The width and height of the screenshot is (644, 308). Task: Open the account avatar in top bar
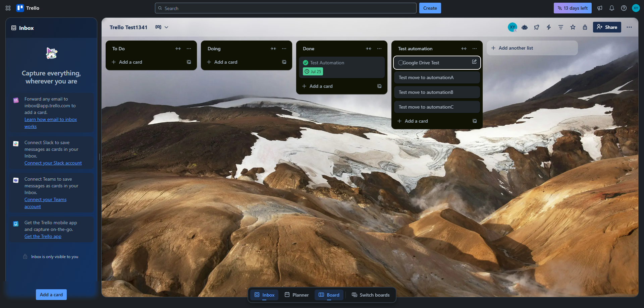(x=636, y=8)
